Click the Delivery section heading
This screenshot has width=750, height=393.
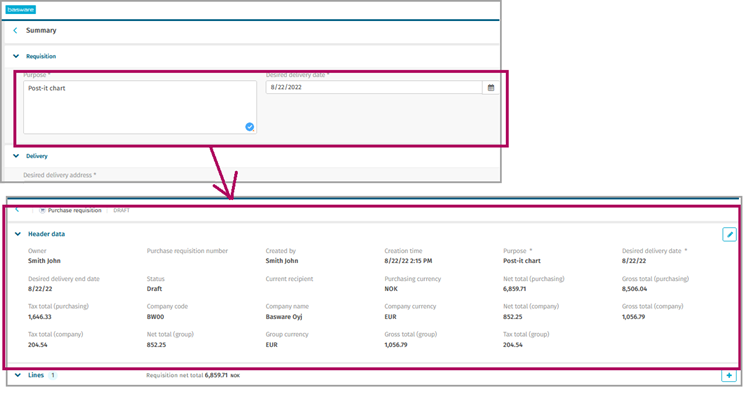[x=37, y=156]
